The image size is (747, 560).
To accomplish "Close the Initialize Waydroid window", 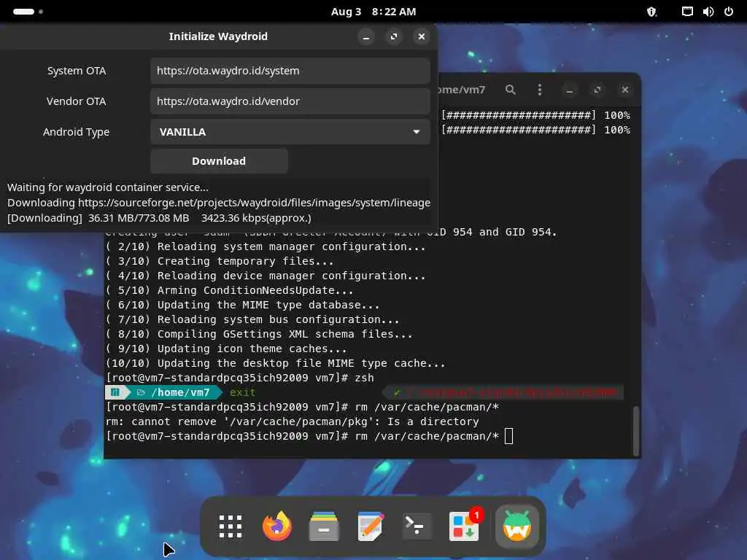I will 422,36.
